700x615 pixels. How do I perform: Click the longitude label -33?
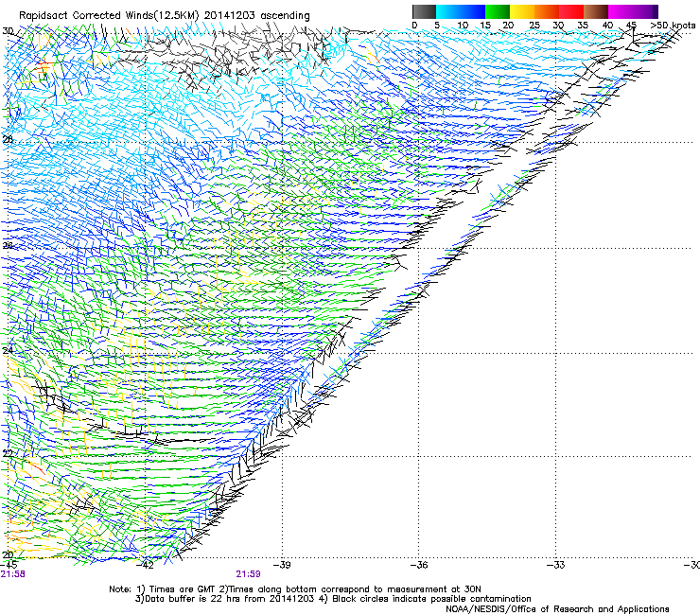(x=556, y=565)
